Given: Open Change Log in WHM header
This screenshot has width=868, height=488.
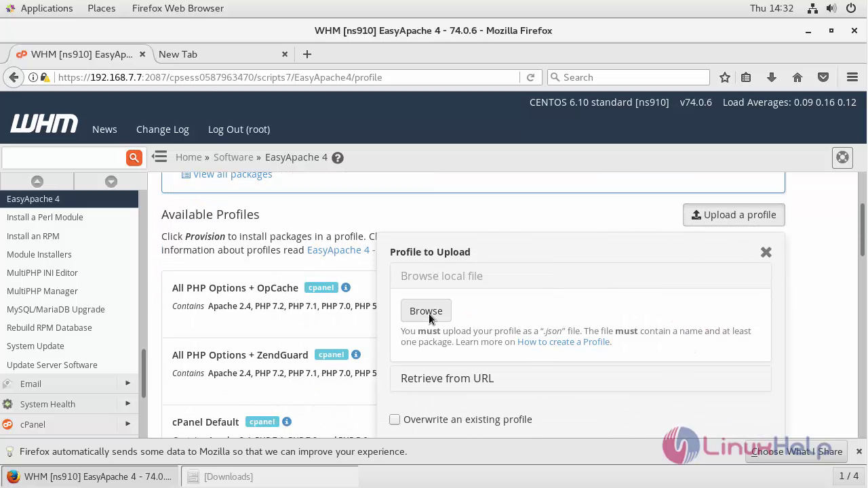Looking at the screenshot, I should [x=163, y=129].
